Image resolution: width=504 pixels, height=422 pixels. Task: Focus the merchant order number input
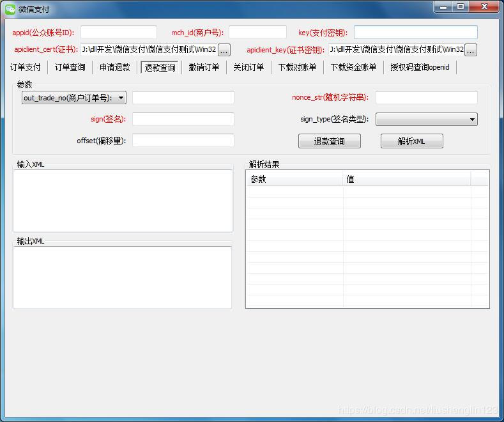coord(183,97)
